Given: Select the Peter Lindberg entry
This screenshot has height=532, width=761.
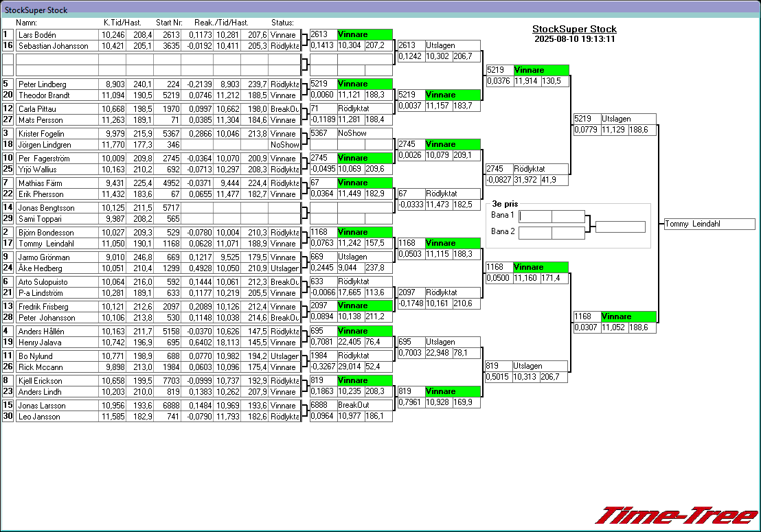Looking at the screenshot, I should pos(57,84).
